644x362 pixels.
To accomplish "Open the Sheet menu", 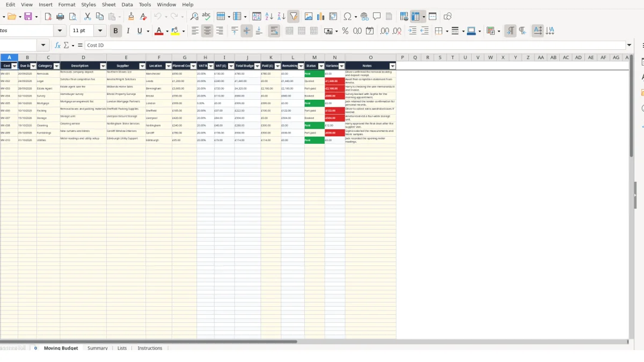I will click(108, 4).
